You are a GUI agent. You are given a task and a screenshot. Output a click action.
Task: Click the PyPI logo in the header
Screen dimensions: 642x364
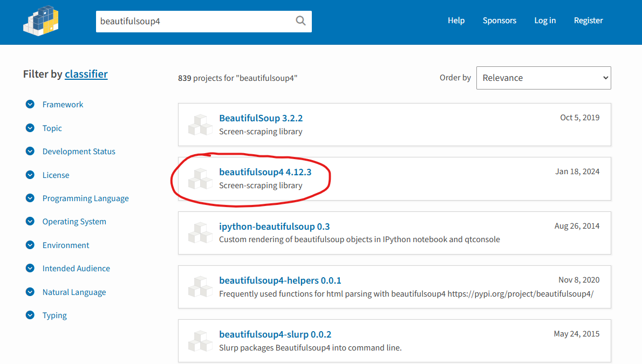click(41, 21)
